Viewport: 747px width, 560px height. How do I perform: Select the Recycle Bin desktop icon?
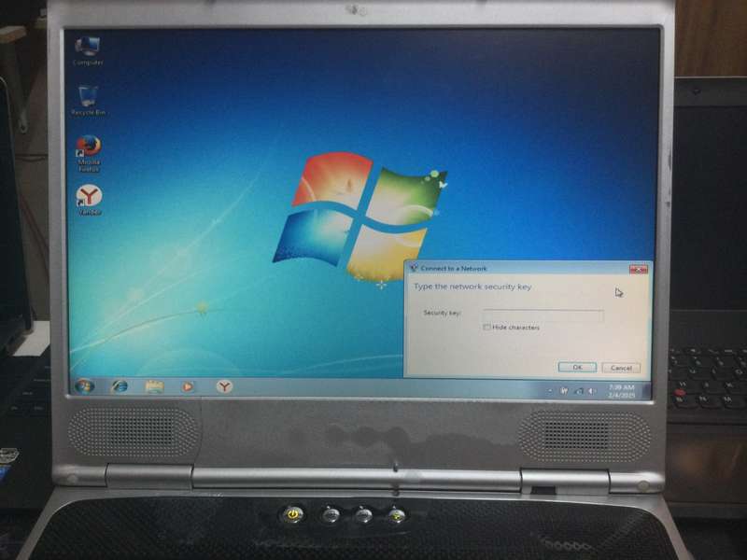(88, 101)
